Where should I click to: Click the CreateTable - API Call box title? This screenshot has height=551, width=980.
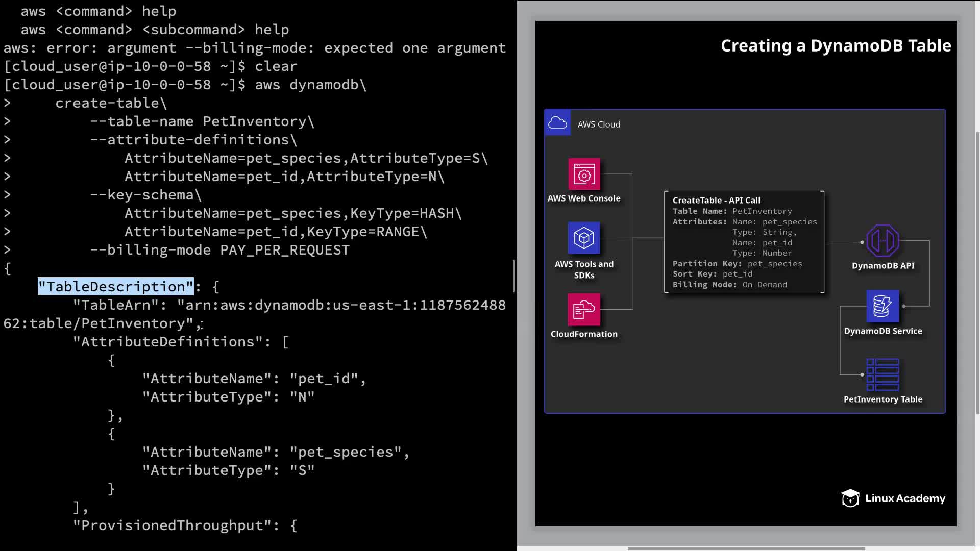[x=716, y=201]
